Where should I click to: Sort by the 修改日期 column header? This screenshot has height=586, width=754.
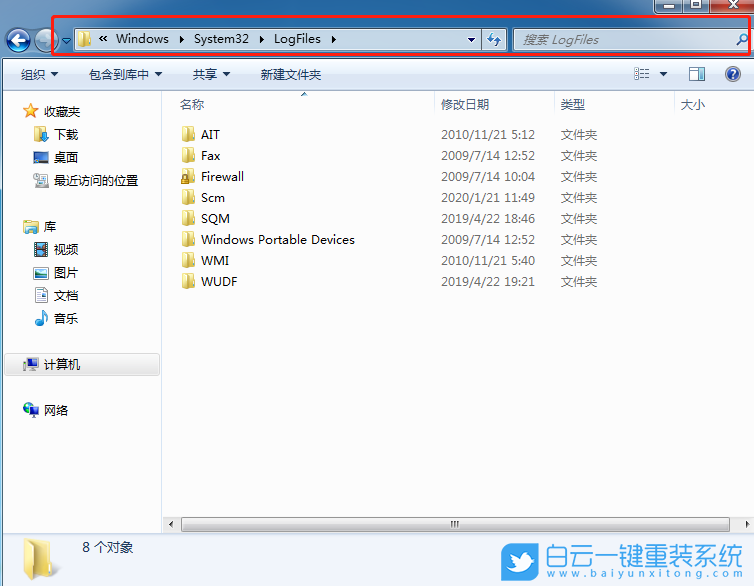coord(465,104)
